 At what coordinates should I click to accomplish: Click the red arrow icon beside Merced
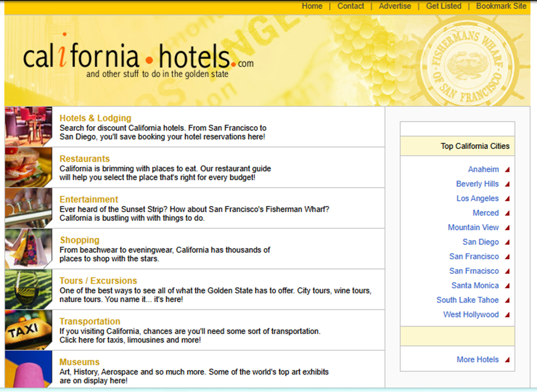(507, 213)
